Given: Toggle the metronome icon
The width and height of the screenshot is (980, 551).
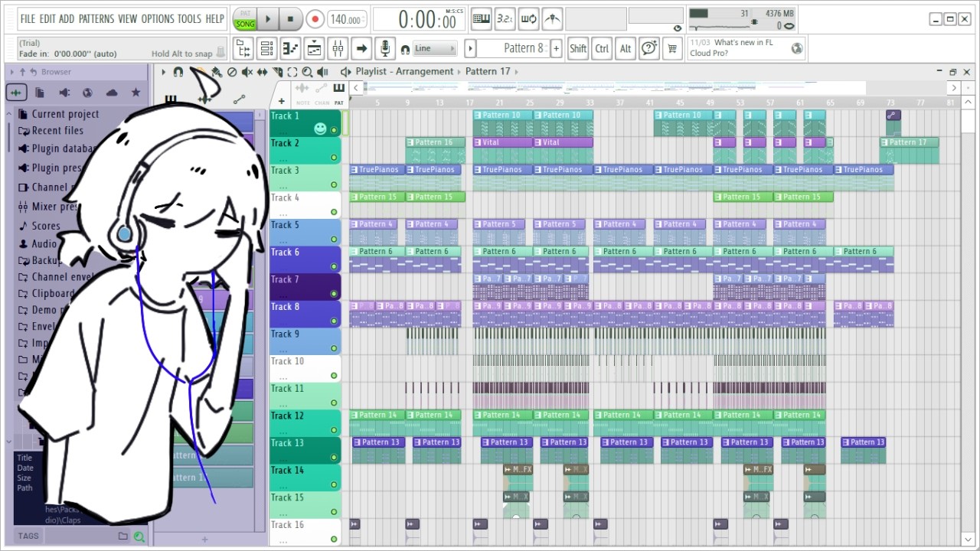Looking at the screenshot, I should (552, 19).
